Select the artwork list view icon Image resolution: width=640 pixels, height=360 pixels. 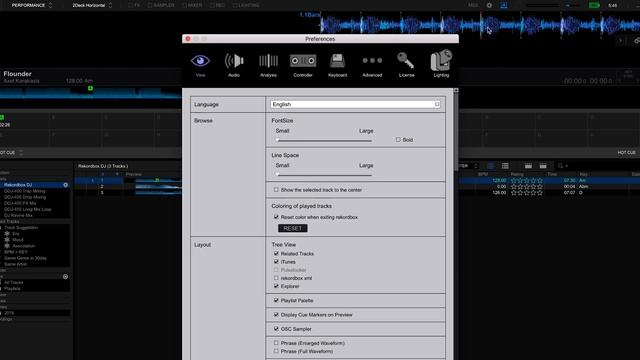505,166
